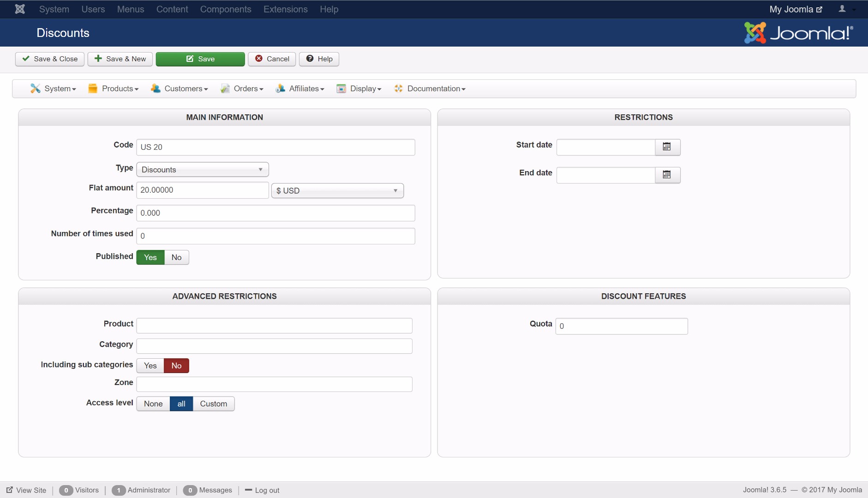This screenshot has width=868, height=498.
Task: Expand the Customers dropdown menu
Action: pyautogui.click(x=180, y=89)
